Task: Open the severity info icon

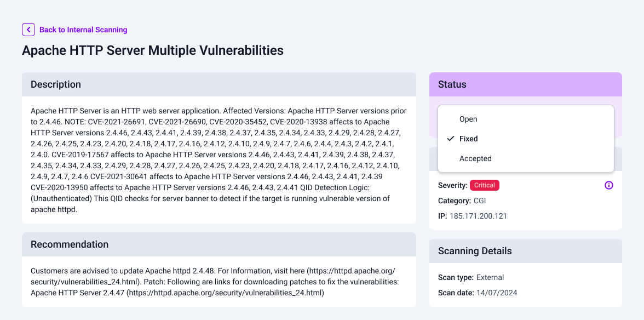Action: [x=609, y=185]
